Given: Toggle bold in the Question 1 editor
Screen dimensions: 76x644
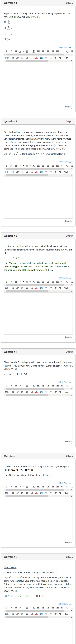Looking at the screenshot, I should pos(6,52).
